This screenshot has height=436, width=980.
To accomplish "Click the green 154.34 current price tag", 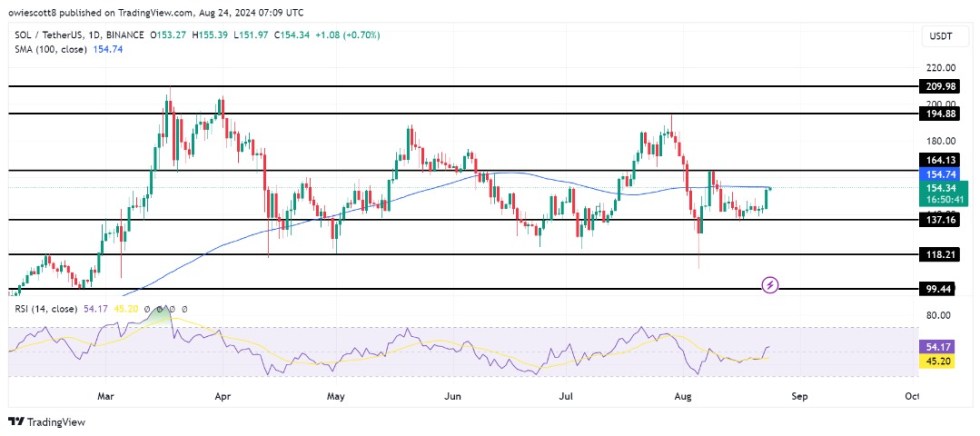I will [x=943, y=188].
